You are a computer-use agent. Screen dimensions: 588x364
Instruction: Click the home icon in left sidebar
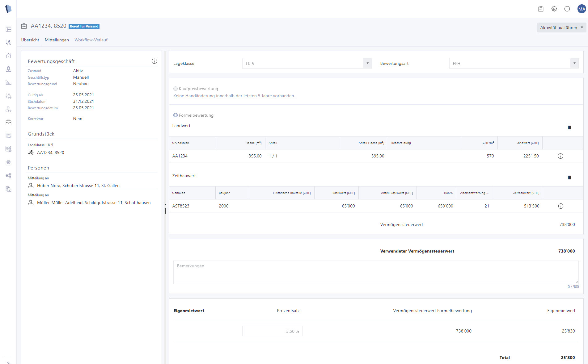point(9,56)
